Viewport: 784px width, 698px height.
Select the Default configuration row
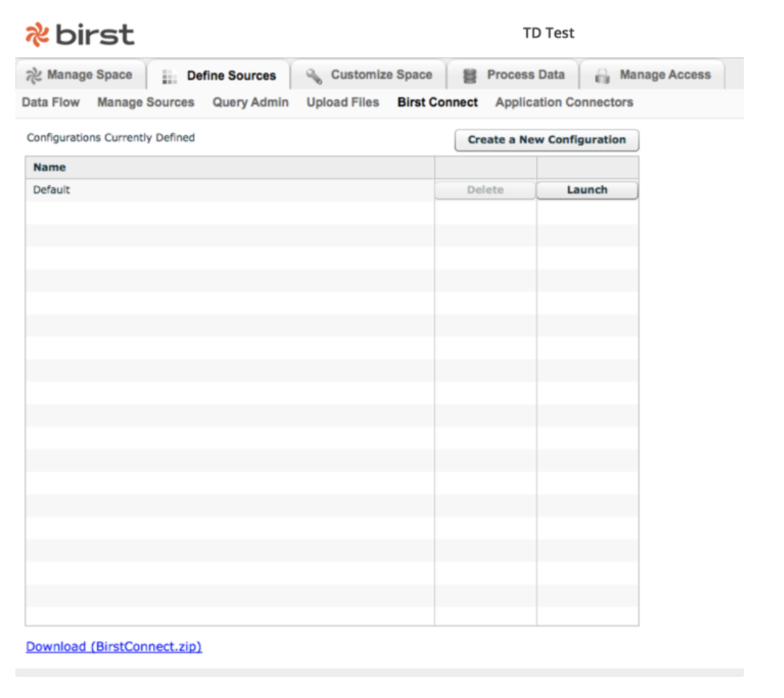pyautogui.click(x=219, y=190)
